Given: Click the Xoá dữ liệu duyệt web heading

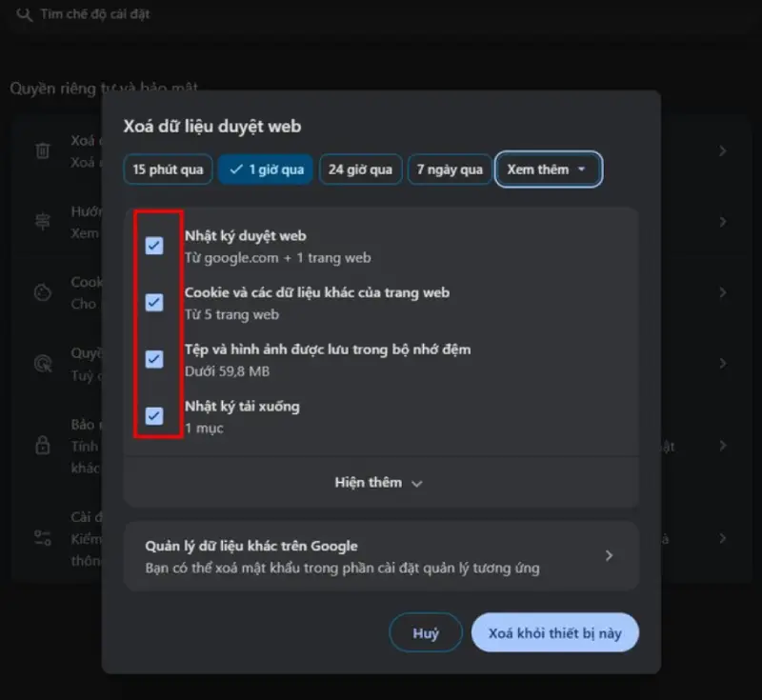Looking at the screenshot, I should (x=212, y=127).
